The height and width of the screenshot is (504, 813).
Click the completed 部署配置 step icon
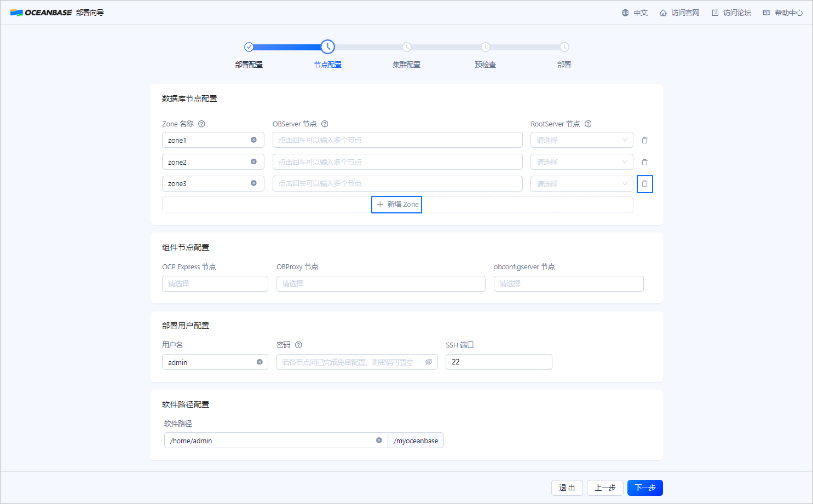point(249,47)
